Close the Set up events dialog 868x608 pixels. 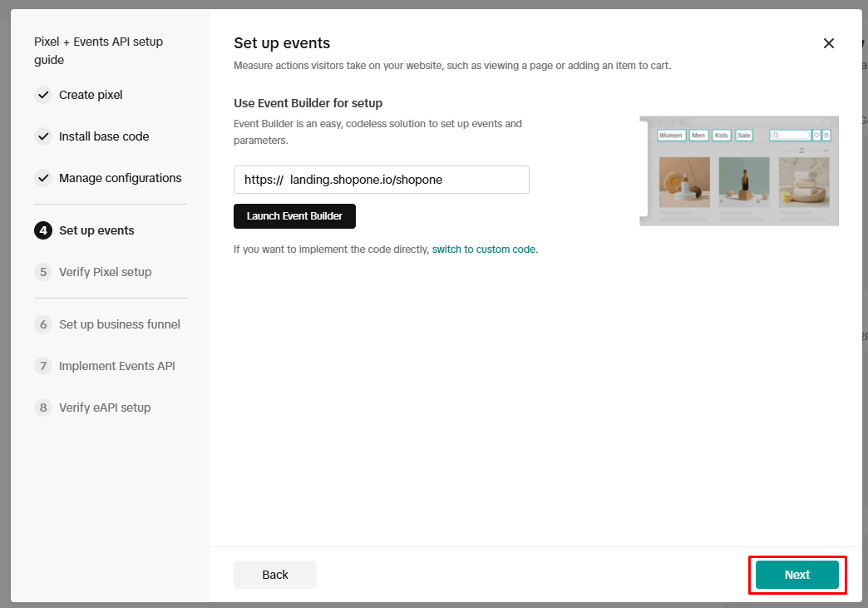click(828, 43)
